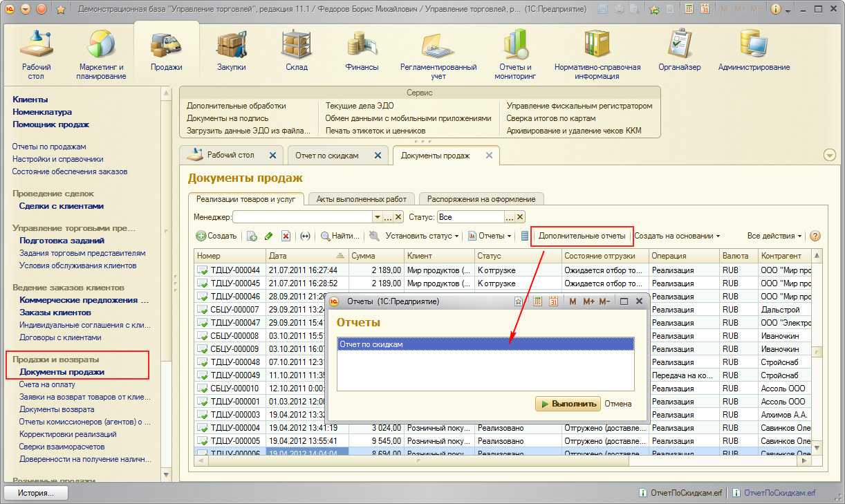Open the Все действия menu
The width and height of the screenshot is (845, 504).
pyautogui.click(x=774, y=236)
